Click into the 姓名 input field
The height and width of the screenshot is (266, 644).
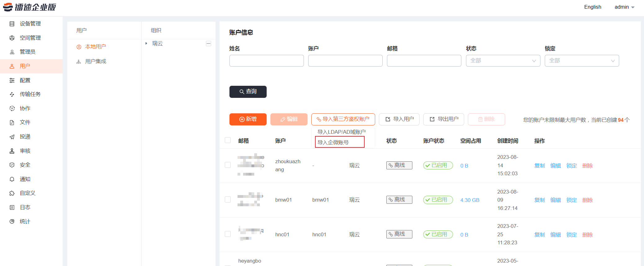(266, 61)
